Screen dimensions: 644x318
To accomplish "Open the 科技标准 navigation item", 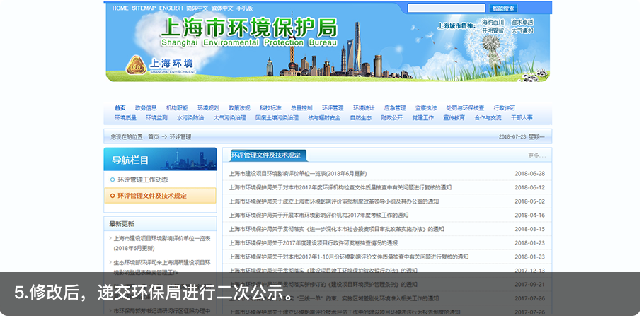I will tap(270, 108).
